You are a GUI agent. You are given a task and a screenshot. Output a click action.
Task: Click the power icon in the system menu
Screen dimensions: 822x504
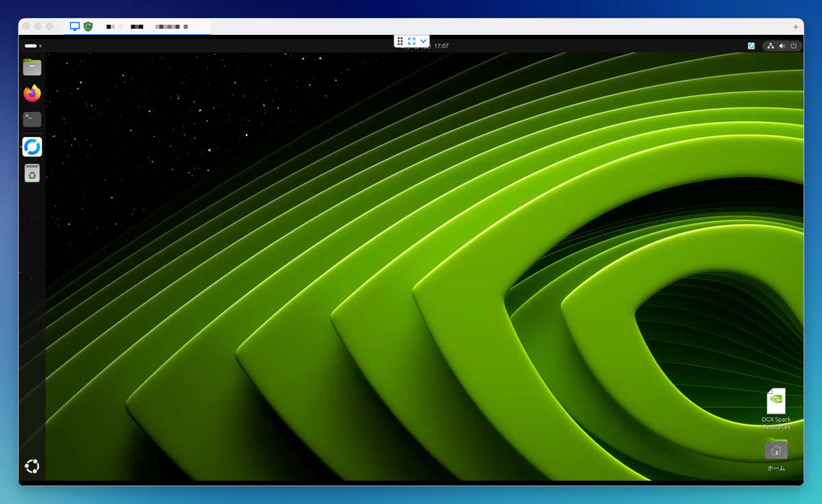tap(793, 46)
